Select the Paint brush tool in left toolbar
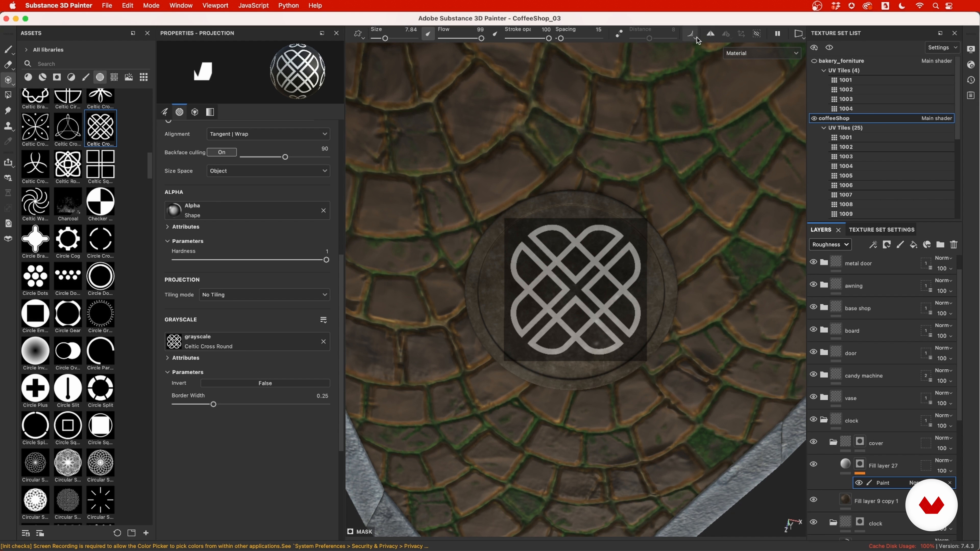 tap(8, 49)
